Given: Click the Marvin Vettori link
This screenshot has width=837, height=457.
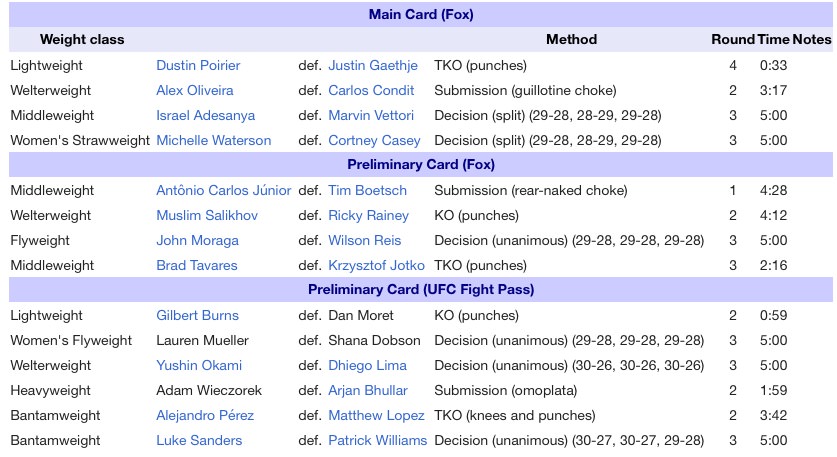Looking at the screenshot, I should (x=371, y=115).
